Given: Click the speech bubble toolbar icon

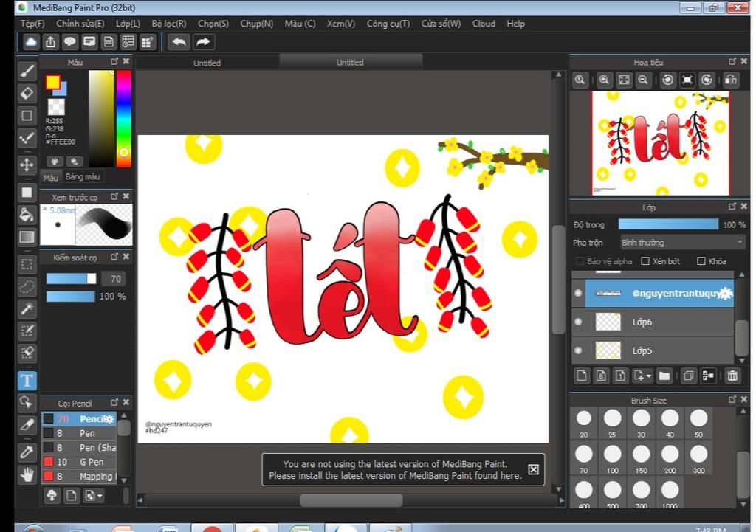Looking at the screenshot, I should click(x=70, y=42).
